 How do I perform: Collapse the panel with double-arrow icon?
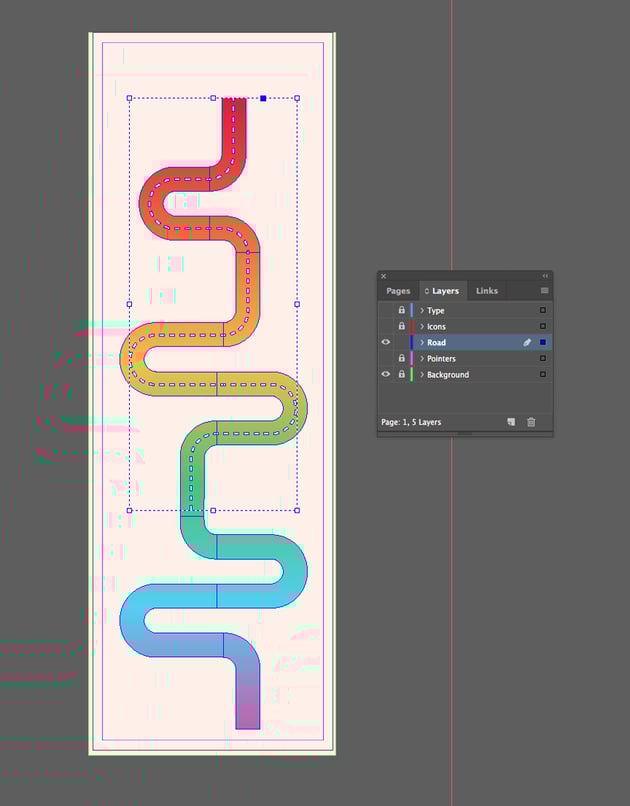click(545, 276)
